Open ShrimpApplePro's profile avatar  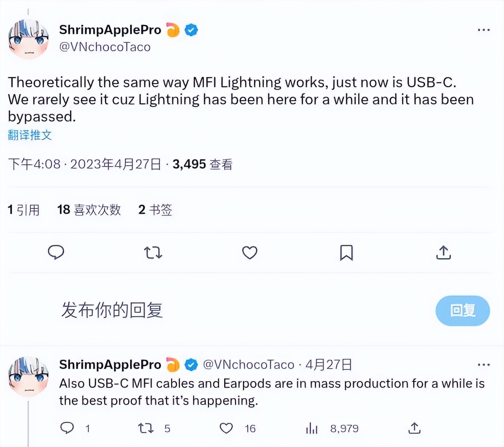pyautogui.click(x=29, y=38)
